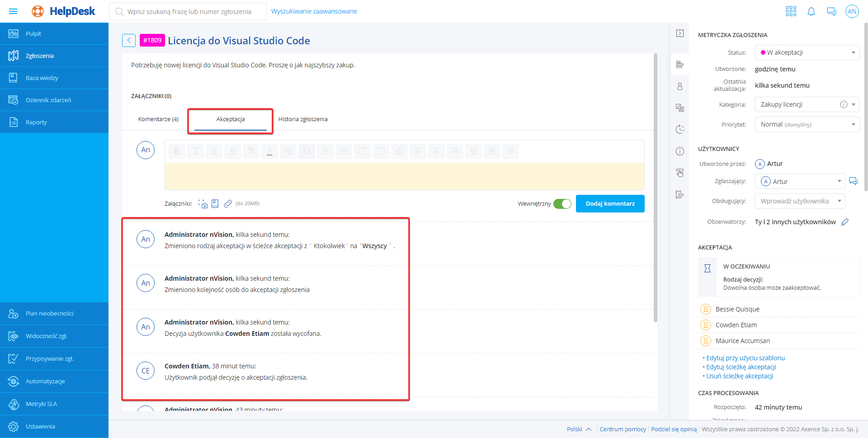Click the back arrow beside ticket #1809
This screenshot has width=868, height=438.
click(129, 40)
